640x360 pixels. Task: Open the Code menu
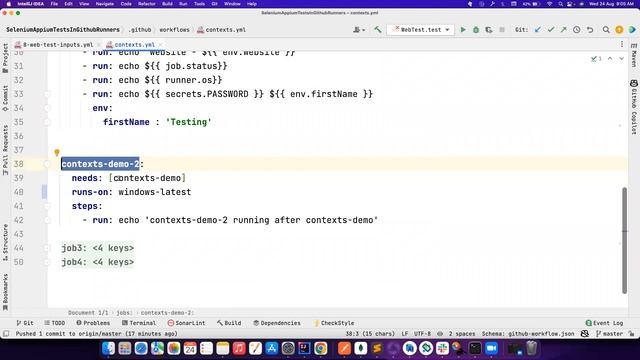pos(126,4)
